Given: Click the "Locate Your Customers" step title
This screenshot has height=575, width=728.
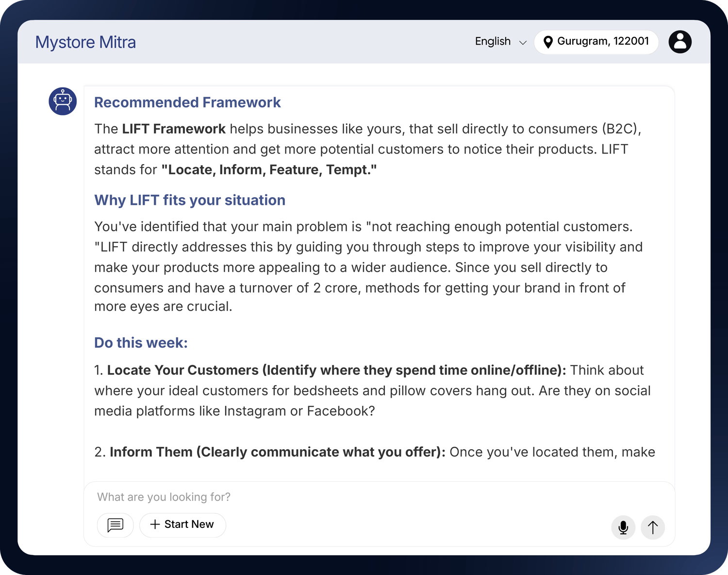Looking at the screenshot, I should coord(182,370).
